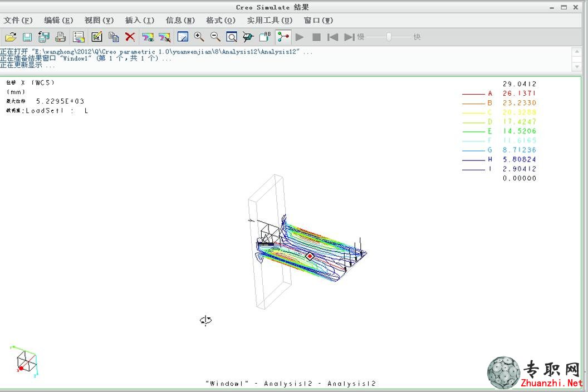This screenshot has width=588, height=392.
Task: Click the blue refit view icon
Action: (x=183, y=37)
